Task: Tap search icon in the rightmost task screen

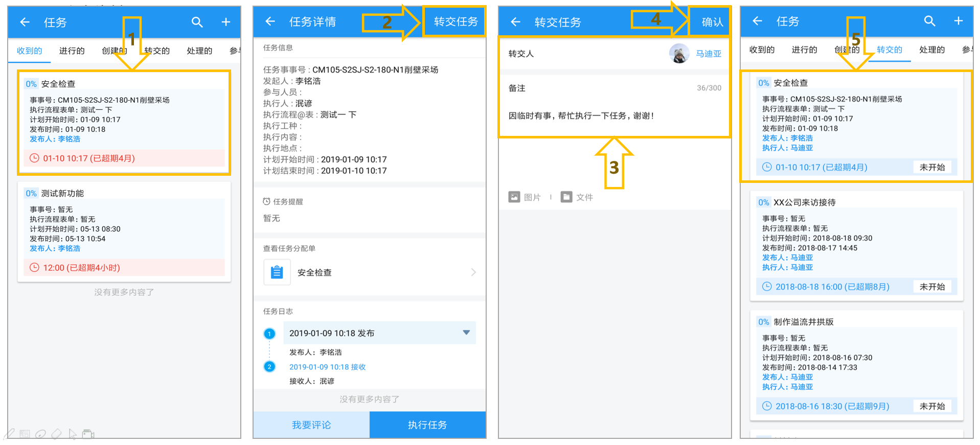Action: click(x=929, y=21)
